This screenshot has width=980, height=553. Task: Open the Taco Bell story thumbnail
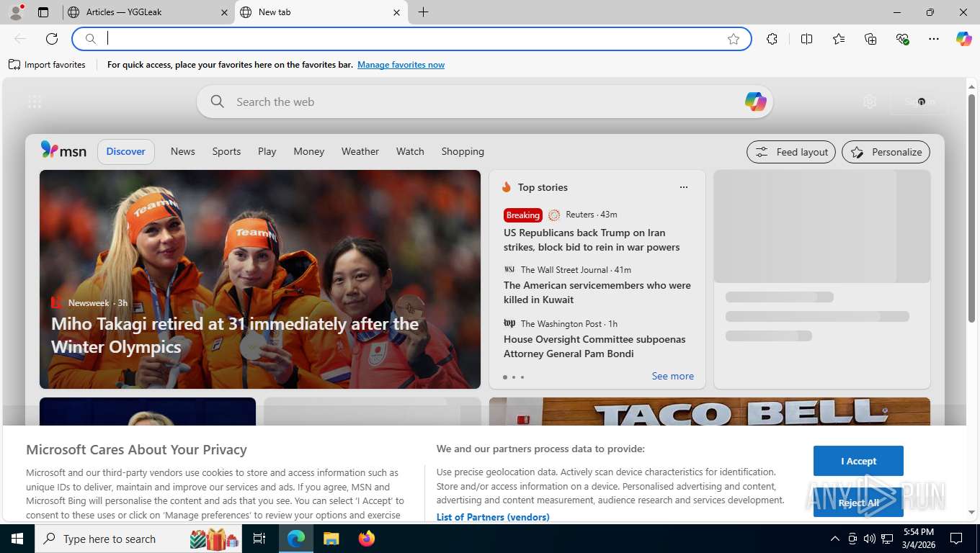tap(710, 411)
